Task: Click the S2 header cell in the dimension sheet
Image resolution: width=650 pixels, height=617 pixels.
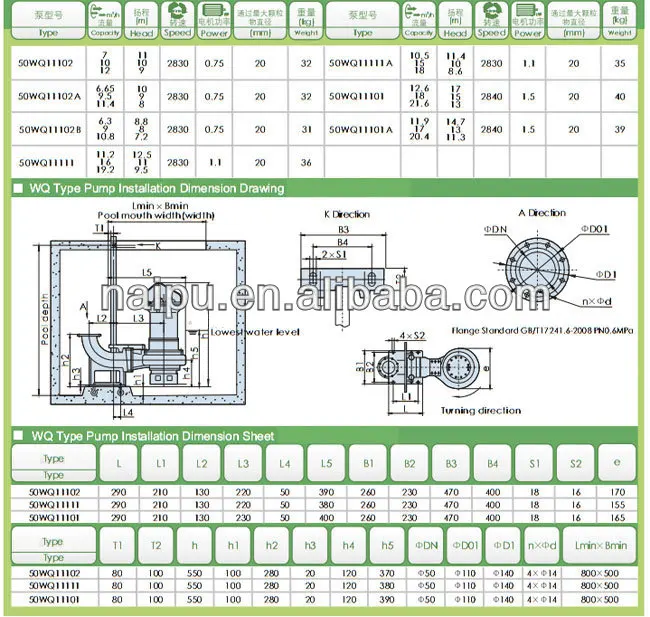Action: click(575, 463)
